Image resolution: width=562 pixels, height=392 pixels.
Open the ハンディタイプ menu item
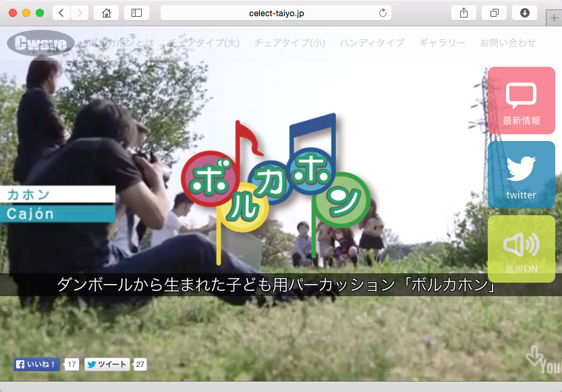(x=372, y=43)
